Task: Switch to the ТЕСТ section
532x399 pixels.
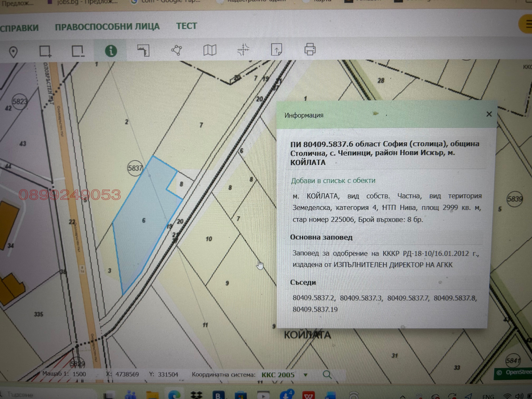Action: click(187, 26)
